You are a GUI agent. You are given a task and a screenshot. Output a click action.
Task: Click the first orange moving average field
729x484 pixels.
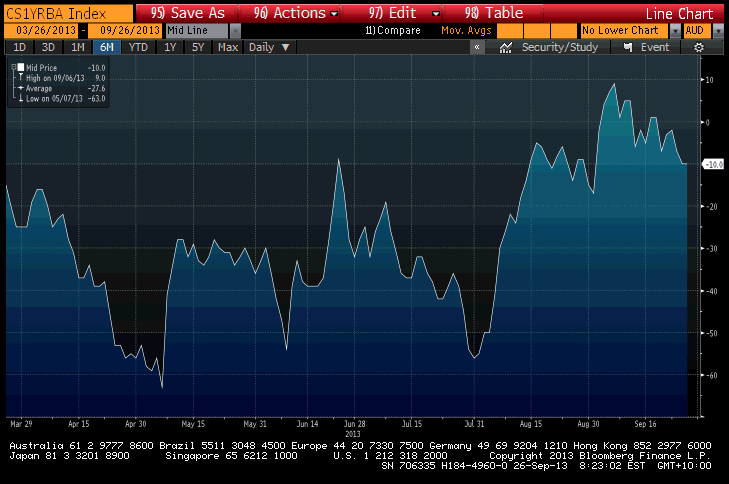510,31
